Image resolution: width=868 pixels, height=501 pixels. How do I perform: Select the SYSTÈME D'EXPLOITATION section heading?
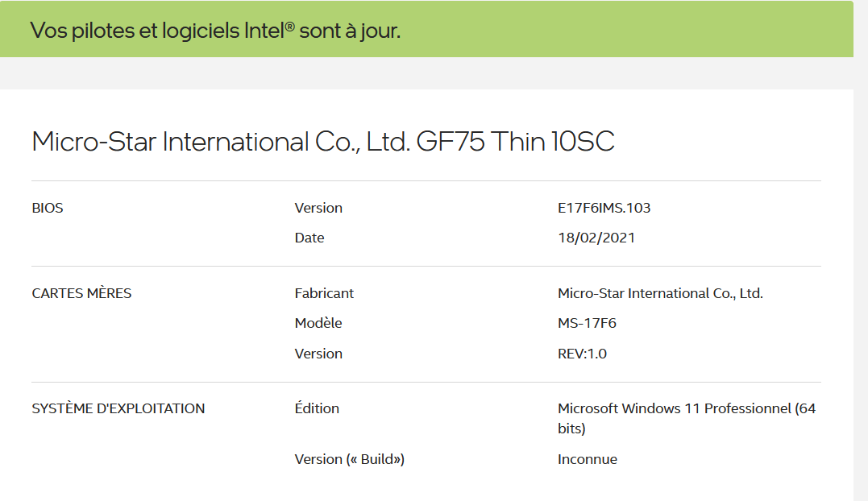pyautogui.click(x=118, y=408)
